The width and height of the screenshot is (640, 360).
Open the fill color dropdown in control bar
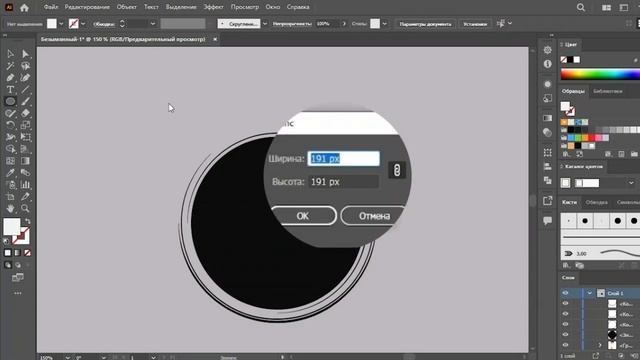click(61, 24)
